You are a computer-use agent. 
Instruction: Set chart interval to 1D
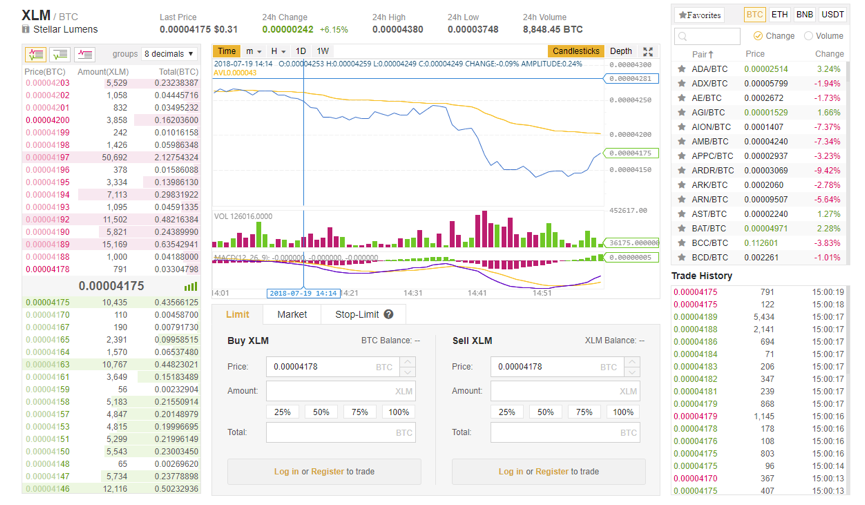(x=301, y=51)
